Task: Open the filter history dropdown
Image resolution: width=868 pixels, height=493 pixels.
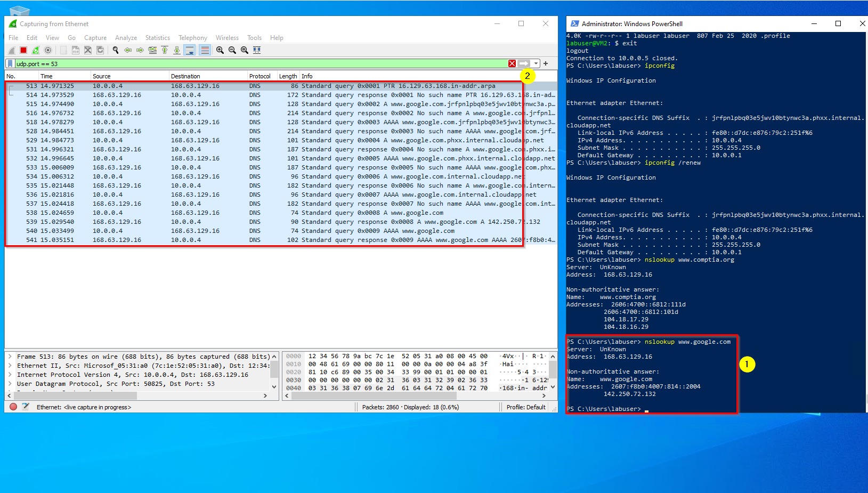Action: [x=536, y=63]
